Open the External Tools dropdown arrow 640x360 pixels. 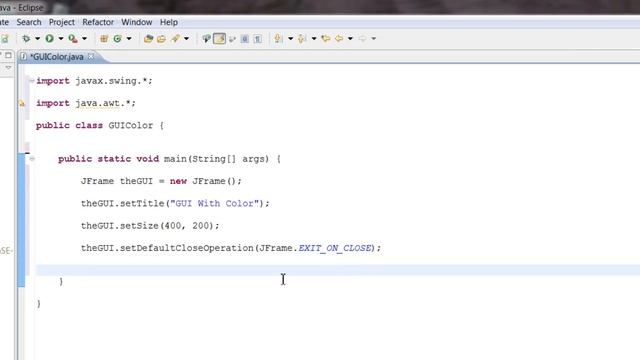(84, 39)
